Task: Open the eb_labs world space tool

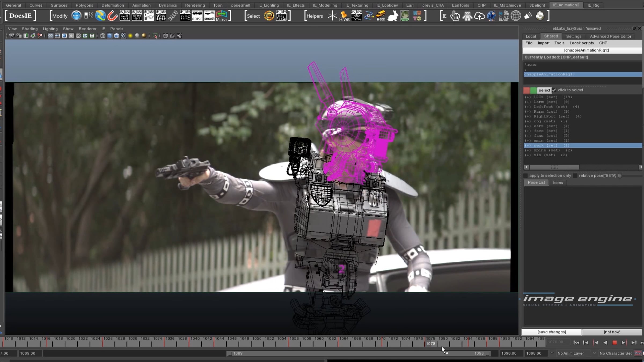Action: pos(125,16)
